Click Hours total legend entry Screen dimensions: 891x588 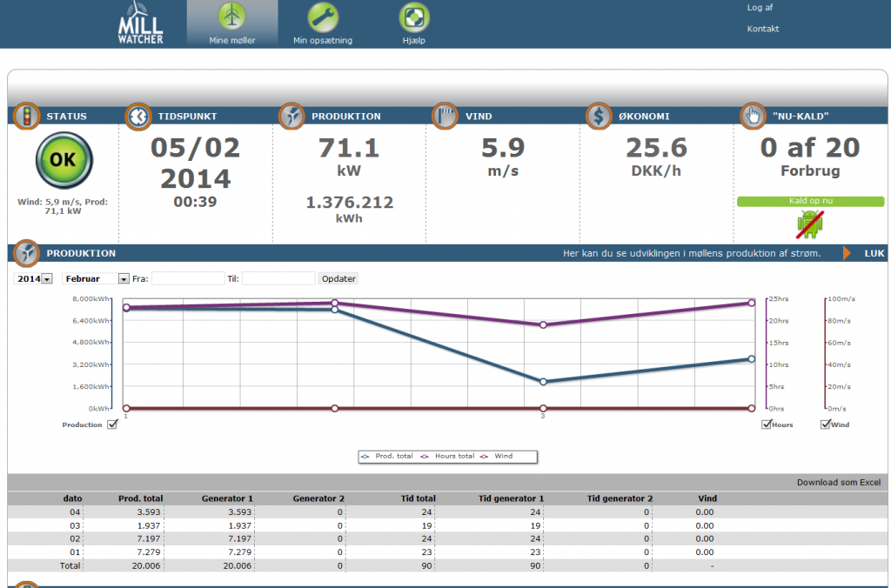(x=448, y=456)
